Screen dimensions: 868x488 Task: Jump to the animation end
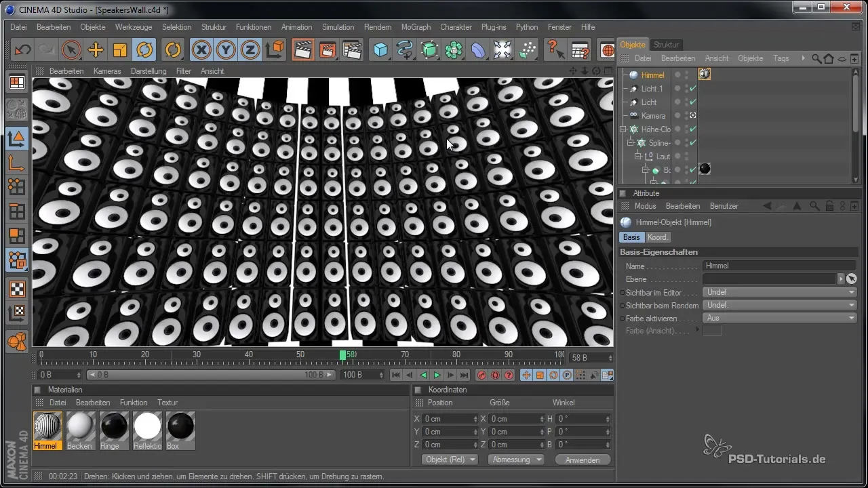click(465, 375)
